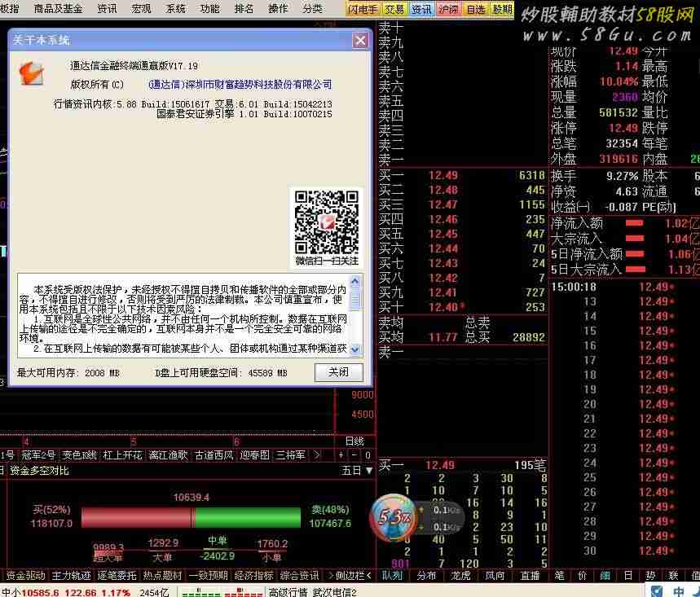Open the 宏观 menu
700x597 pixels.
point(142,8)
